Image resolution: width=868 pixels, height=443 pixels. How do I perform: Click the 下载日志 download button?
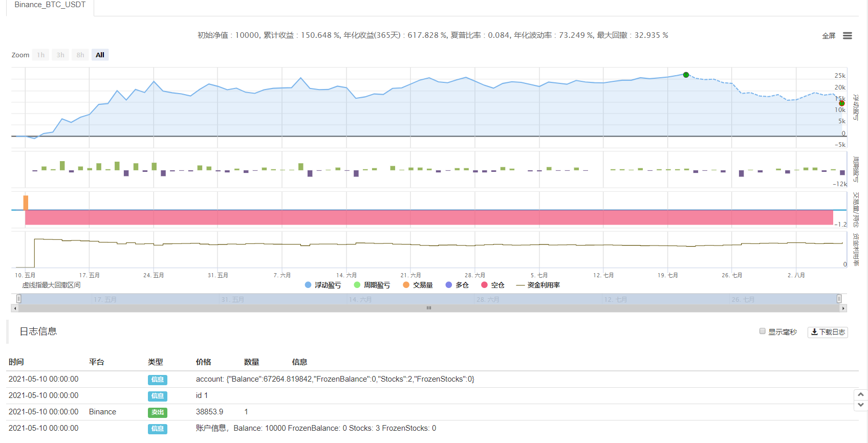[x=828, y=332]
